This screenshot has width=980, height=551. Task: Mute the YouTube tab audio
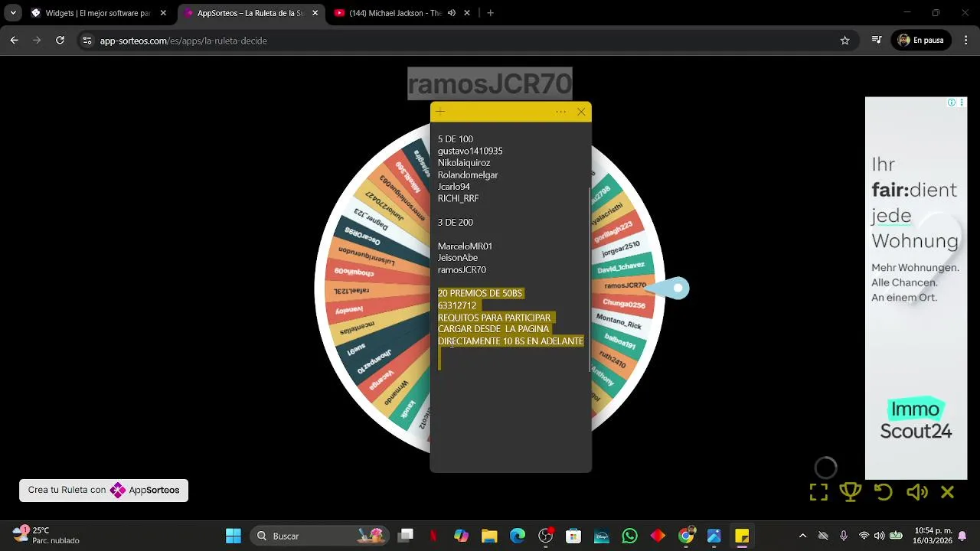(452, 13)
